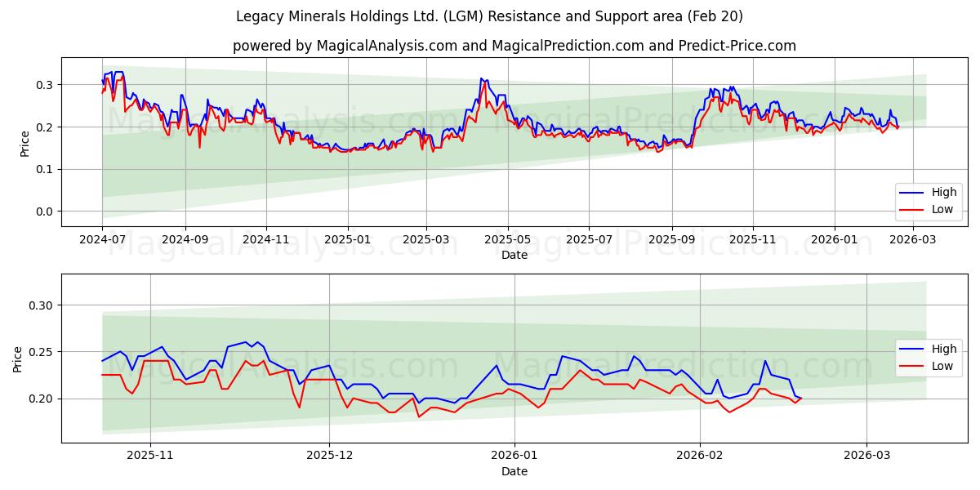Click the 2026-01 date label on the lower chart
980x490 pixels.
click(514, 457)
